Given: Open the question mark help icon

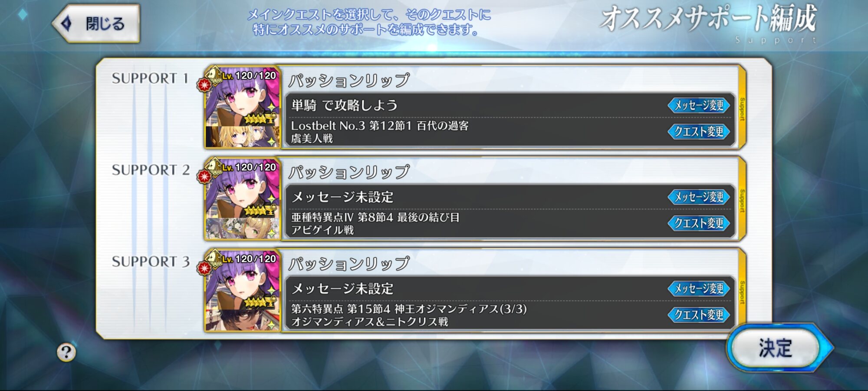Looking at the screenshot, I should coord(66,352).
